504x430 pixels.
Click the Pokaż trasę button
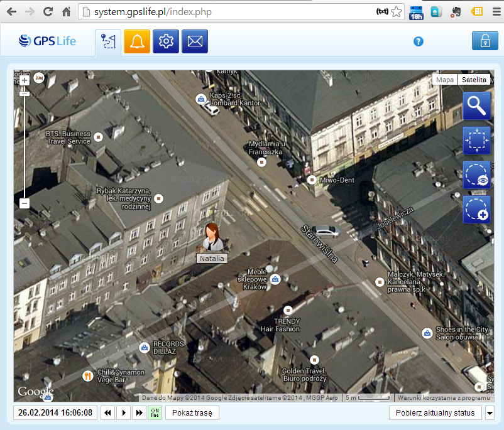click(x=192, y=413)
